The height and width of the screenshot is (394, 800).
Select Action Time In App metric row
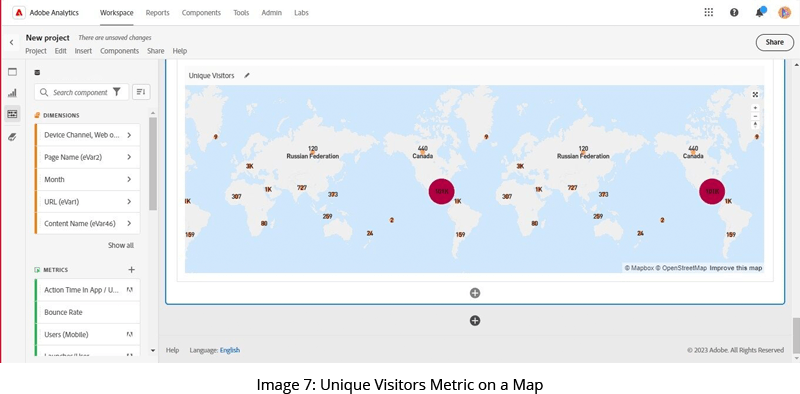(x=87, y=290)
